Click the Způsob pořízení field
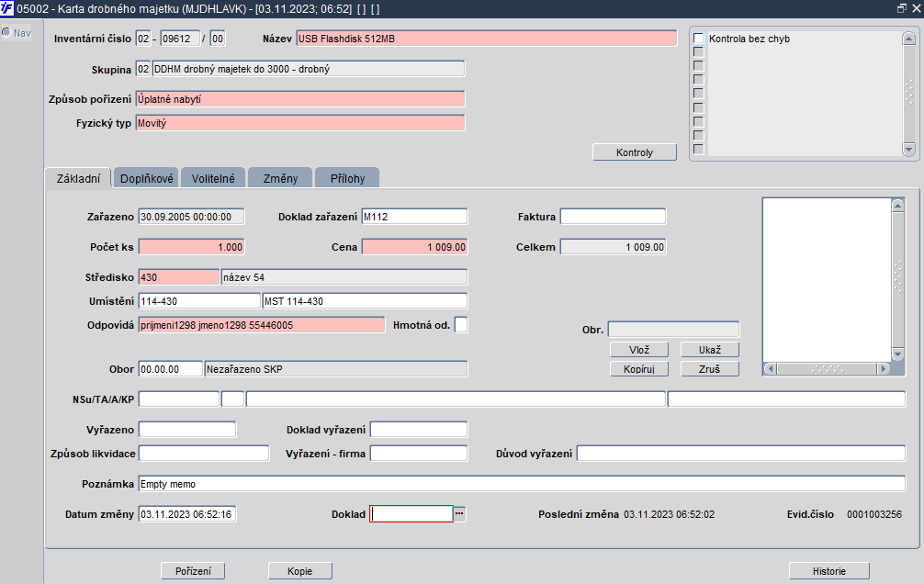Viewport: 924px width, 584px height. click(300, 99)
